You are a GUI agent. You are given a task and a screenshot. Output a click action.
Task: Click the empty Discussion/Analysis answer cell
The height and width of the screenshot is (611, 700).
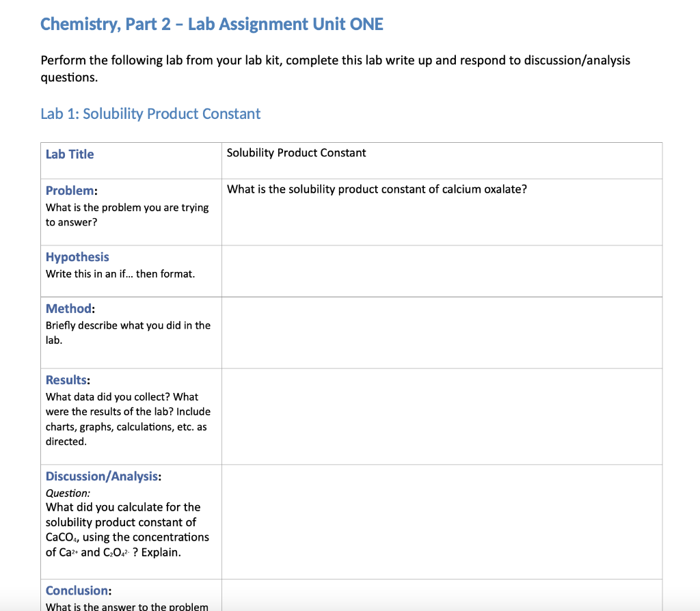click(x=442, y=521)
